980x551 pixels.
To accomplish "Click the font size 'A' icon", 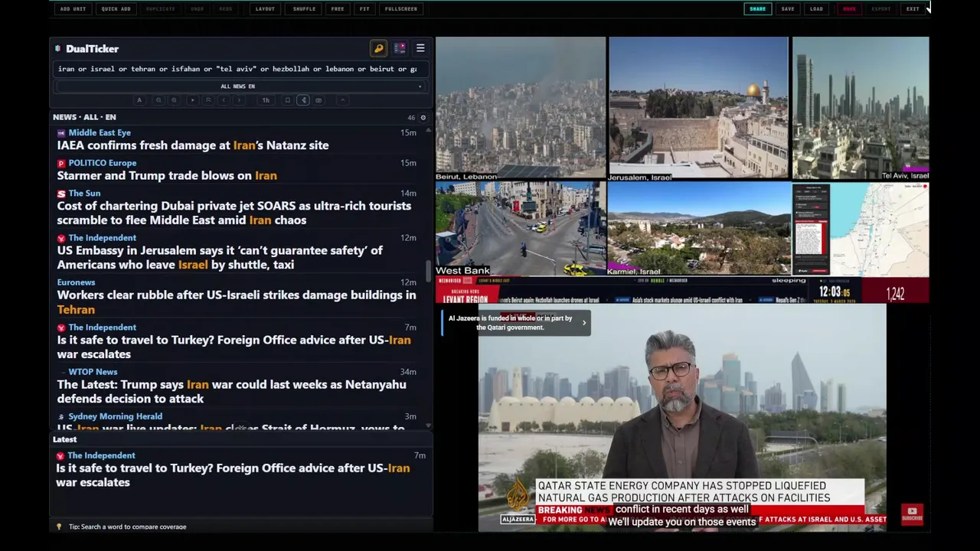I will click(139, 100).
